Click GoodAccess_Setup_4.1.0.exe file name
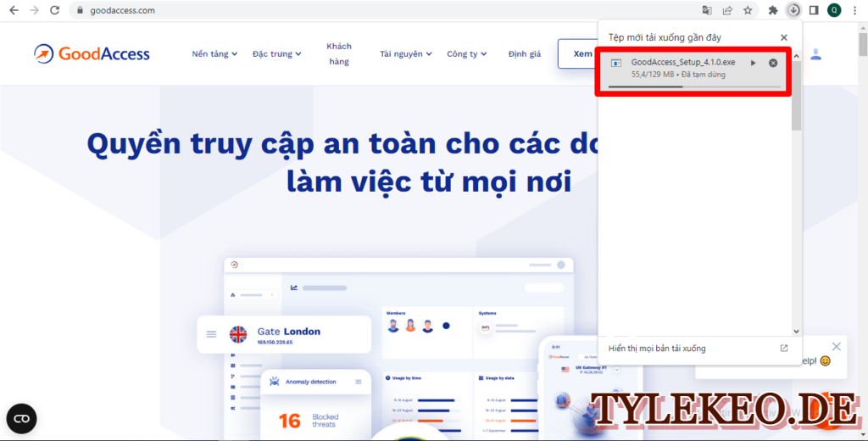The width and height of the screenshot is (868, 441). coord(683,62)
